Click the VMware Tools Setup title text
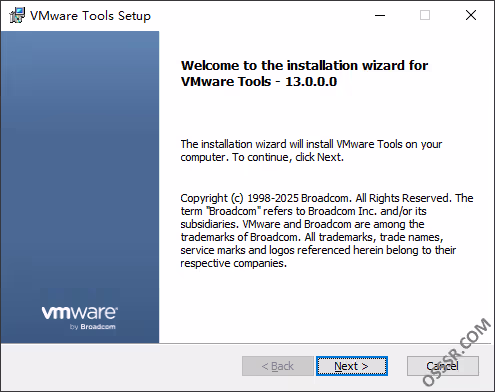The height and width of the screenshot is (392, 495). [x=90, y=16]
